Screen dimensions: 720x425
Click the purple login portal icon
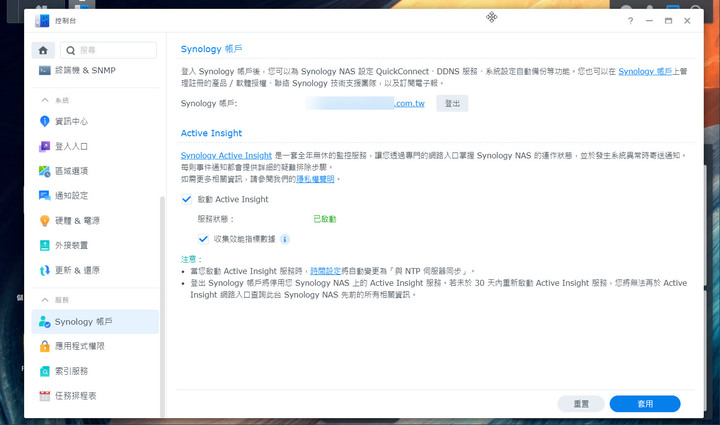(x=45, y=146)
